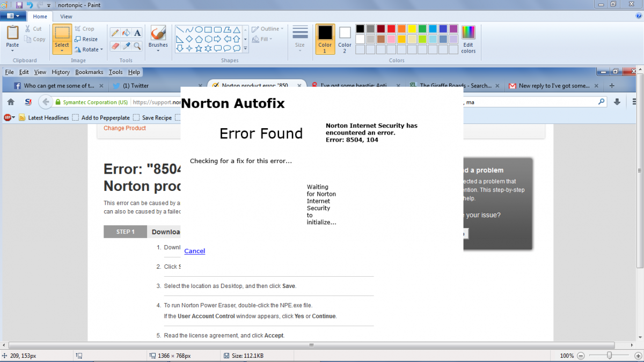Screen dimensions: 644x362
Task: Open Customize Quick Access Toolbar arrow
Action: point(49,5)
